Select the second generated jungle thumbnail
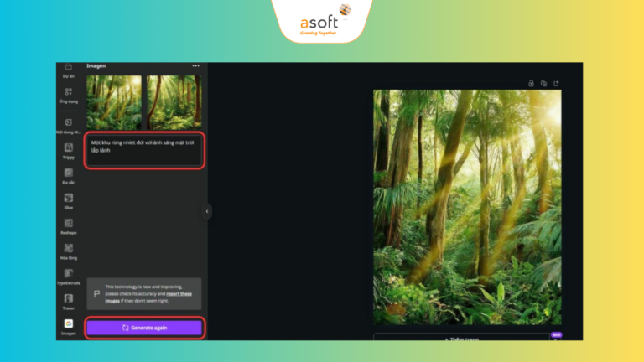This screenshot has width=644, height=362. (x=174, y=101)
